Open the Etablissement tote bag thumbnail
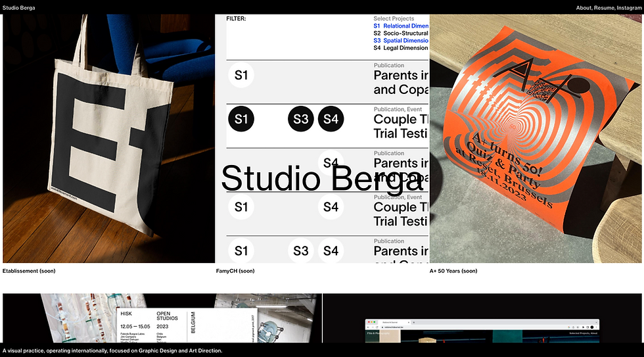The image size is (644, 357). (109, 139)
